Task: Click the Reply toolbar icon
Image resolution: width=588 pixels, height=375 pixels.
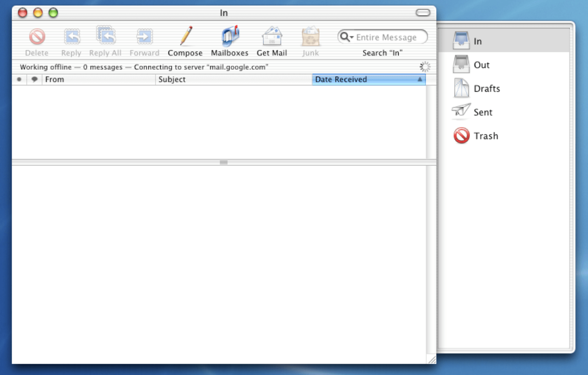Action: tap(72, 37)
